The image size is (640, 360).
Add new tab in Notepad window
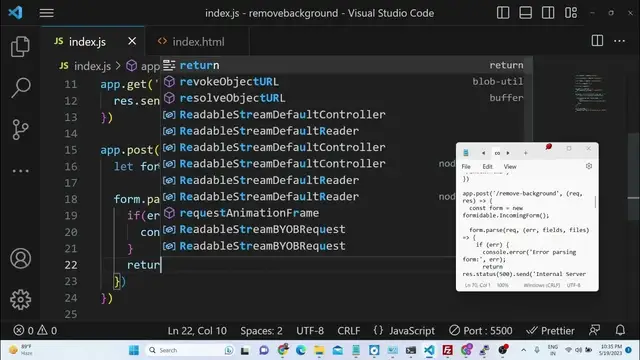pyautogui.click(x=526, y=153)
